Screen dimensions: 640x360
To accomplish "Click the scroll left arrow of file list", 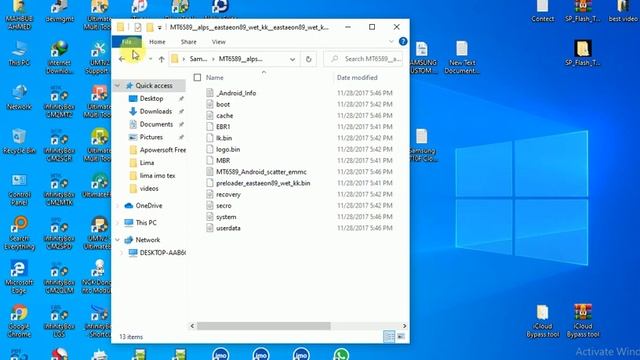I will (x=192, y=326).
